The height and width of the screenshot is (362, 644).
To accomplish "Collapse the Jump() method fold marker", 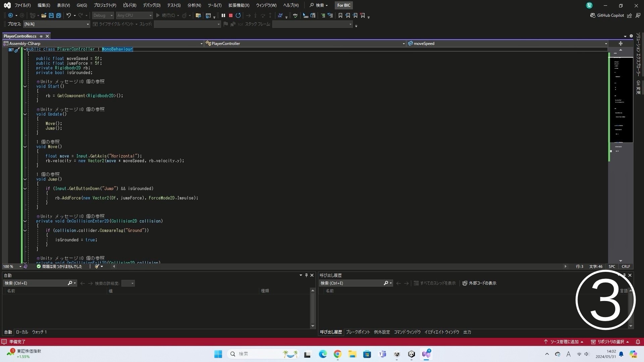I will point(25,179).
